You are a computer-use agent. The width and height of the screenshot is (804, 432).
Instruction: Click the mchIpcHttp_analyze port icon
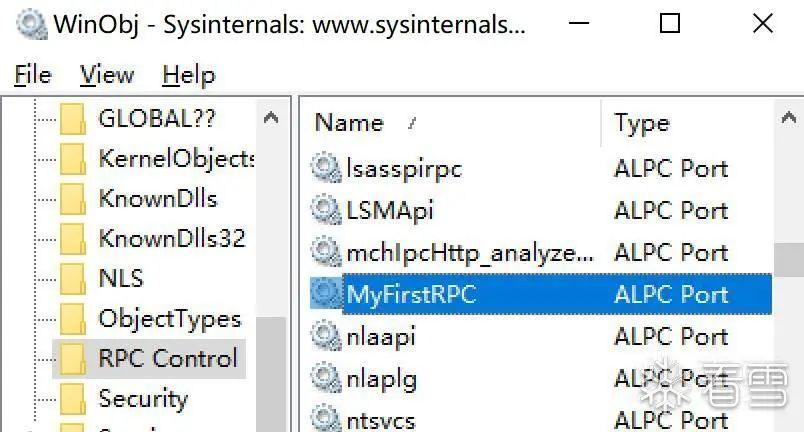[326, 252]
